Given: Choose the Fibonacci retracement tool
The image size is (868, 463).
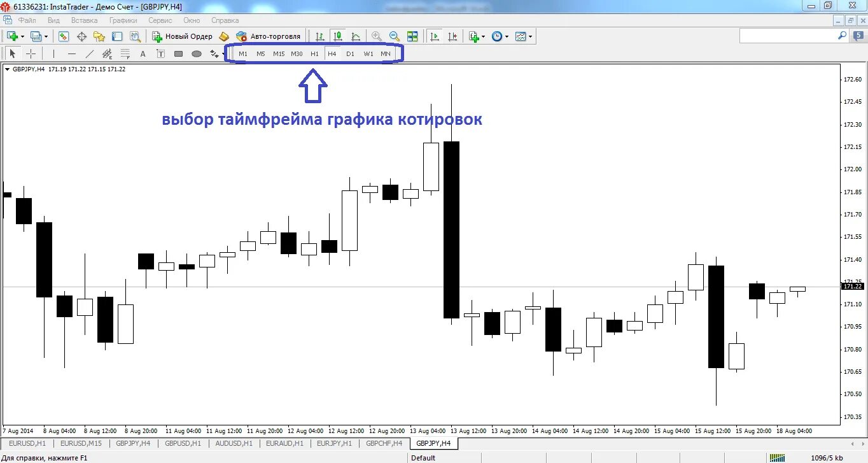Looking at the screenshot, I should (125, 53).
